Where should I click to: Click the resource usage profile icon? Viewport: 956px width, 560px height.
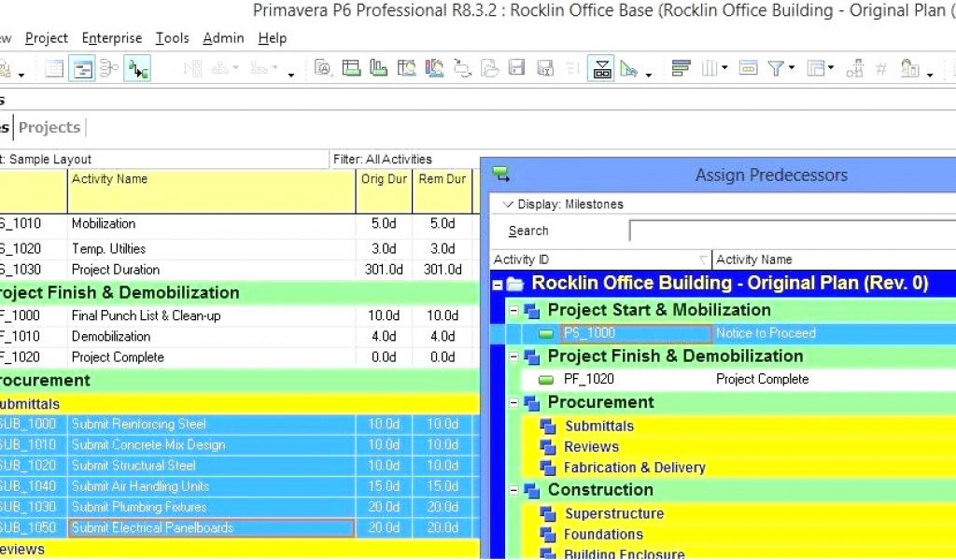point(378,68)
